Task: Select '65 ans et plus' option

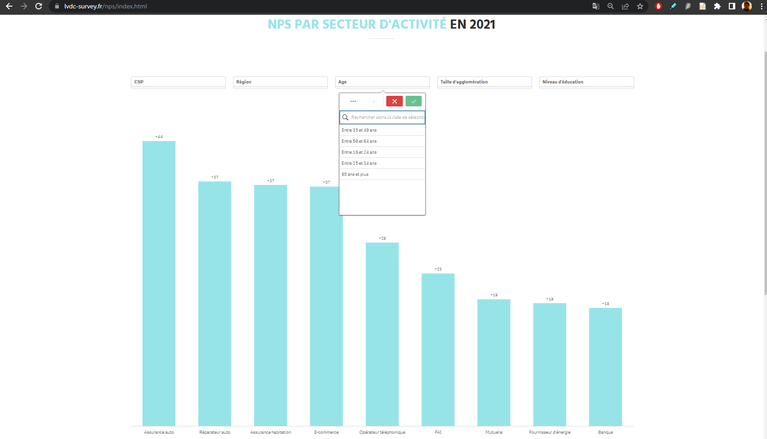Action: click(x=382, y=174)
